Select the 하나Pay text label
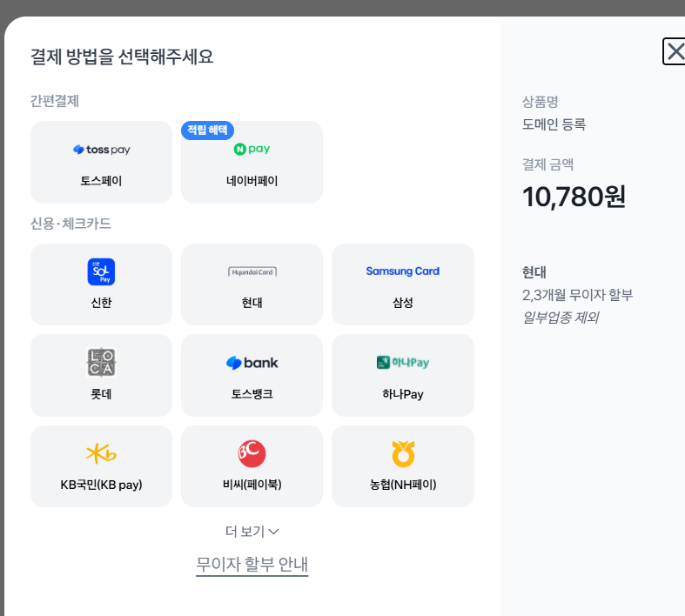This screenshot has width=685, height=616. click(x=403, y=394)
